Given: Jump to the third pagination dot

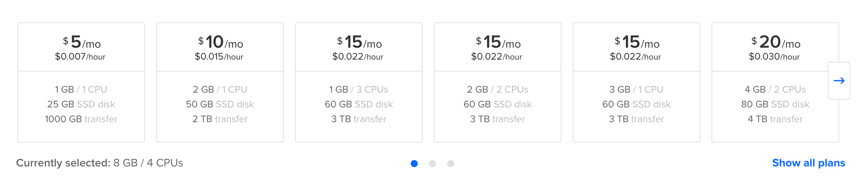Looking at the screenshot, I should click(x=450, y=164).
